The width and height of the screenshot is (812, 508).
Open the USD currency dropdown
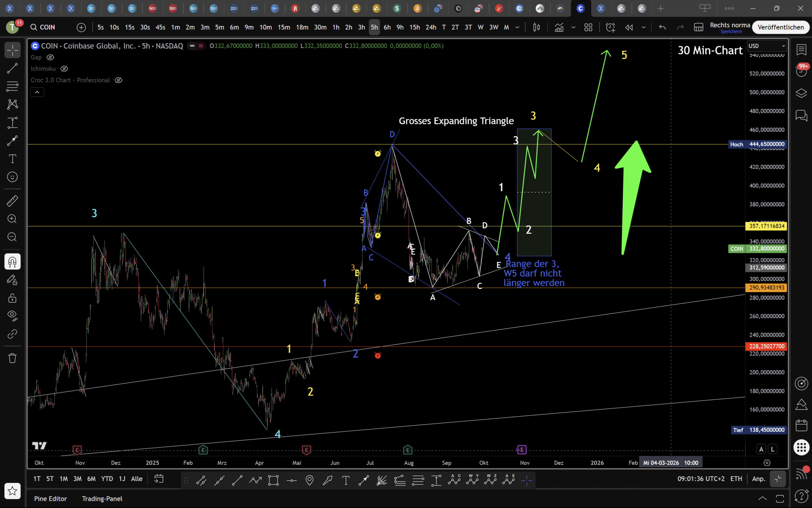coord(766,46)
